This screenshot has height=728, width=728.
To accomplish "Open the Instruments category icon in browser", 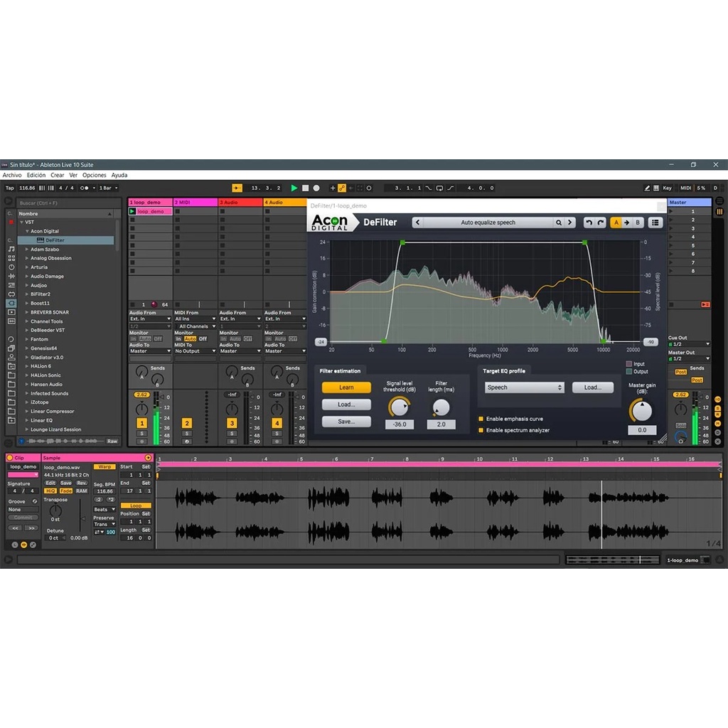I will pyautogui.click(x=11, y=267).
